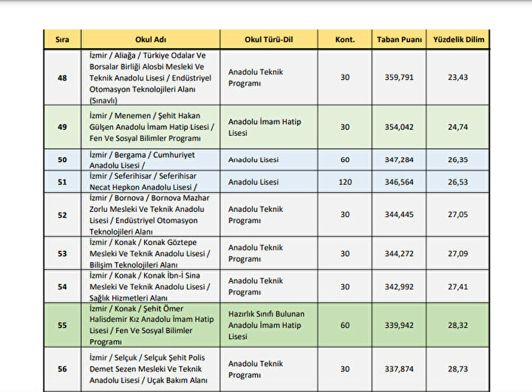This screenshot has height=392, width=532.
Task: Click base score 354,042
Action: tap(399, 127)
